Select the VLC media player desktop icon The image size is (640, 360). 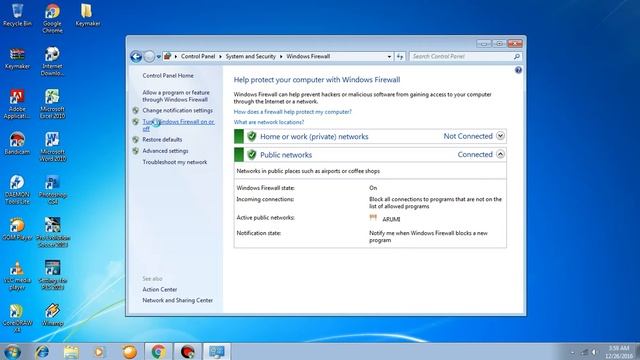point(17,275)
